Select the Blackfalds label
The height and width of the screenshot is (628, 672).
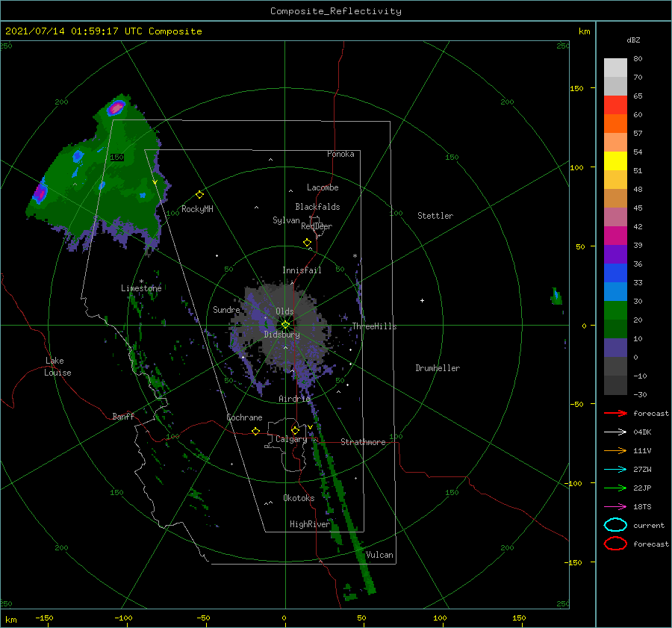coord(317,207)
